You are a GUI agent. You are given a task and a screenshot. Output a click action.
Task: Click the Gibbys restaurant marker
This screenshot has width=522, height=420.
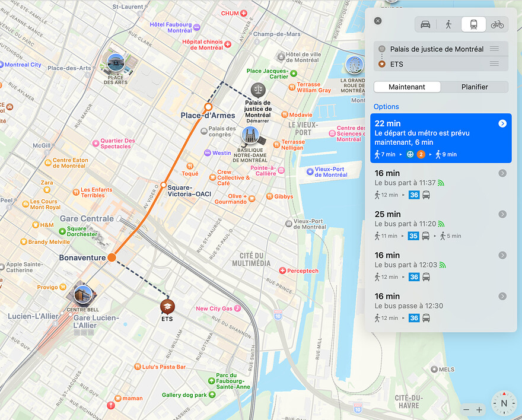point(270,196)
